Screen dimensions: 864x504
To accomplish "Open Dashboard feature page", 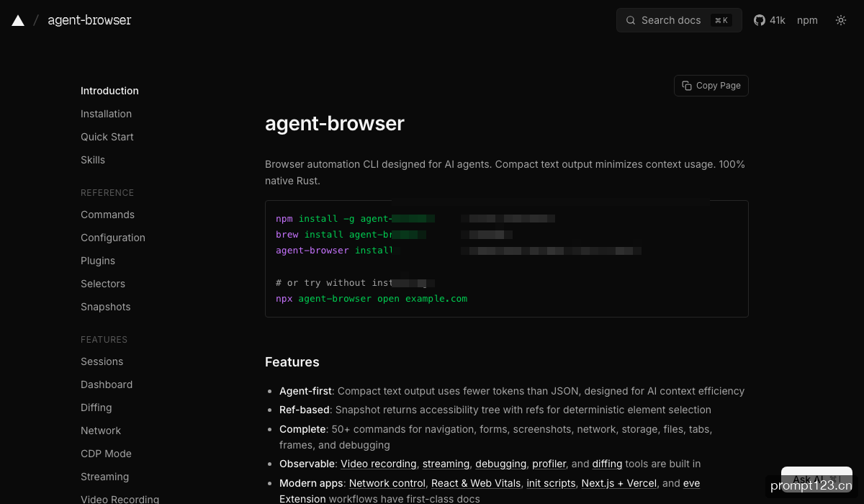I will [x=107, y=384].
